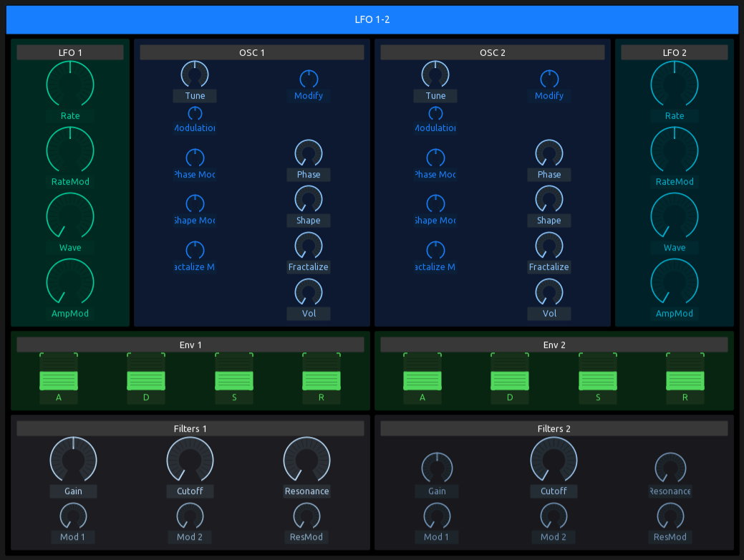Screen dimensions: 744x560
Task: Click the Env 1 Release slider
Action: pyautogui.click(x=322, y=372)
